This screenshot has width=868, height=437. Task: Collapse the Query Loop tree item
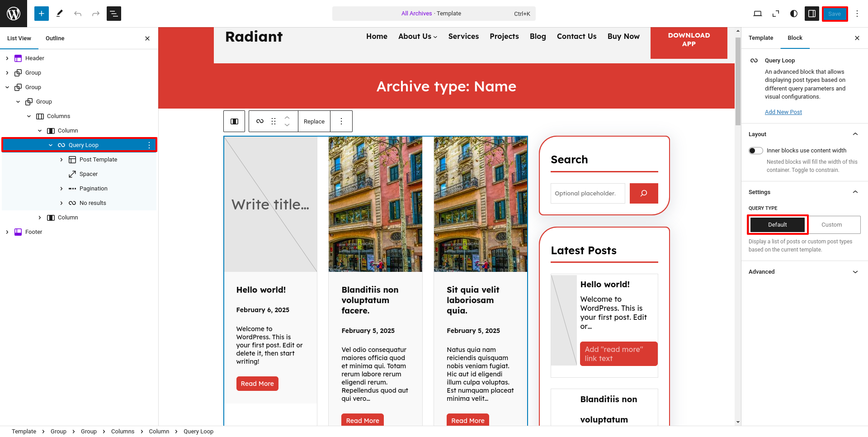point(51,145)
